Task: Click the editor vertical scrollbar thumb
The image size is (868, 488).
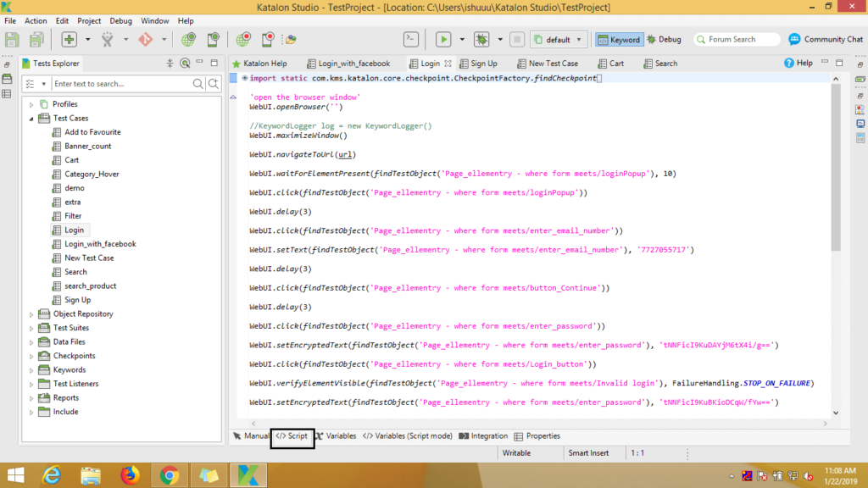Action: point(836,166)
